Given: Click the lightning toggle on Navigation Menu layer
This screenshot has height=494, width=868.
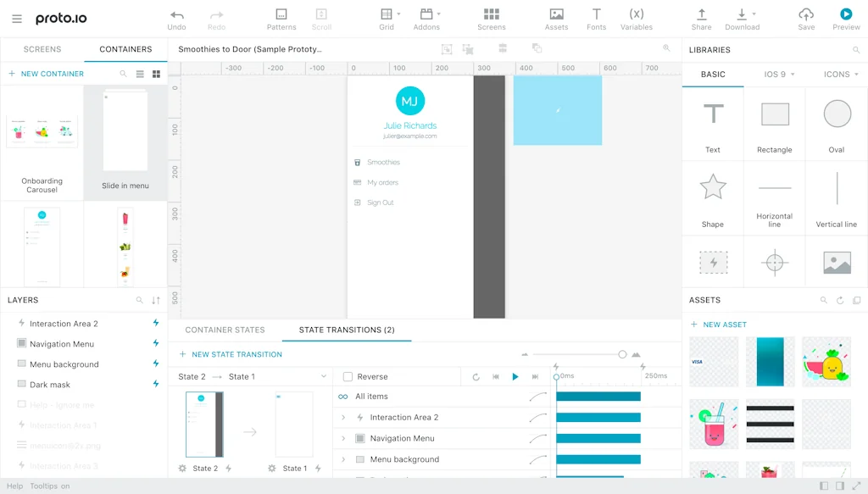Looking at the screenshot, I should [x=155, y=344].
